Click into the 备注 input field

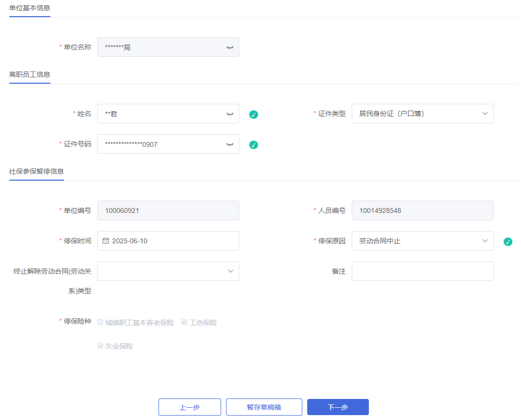click(x=422, y=271)
